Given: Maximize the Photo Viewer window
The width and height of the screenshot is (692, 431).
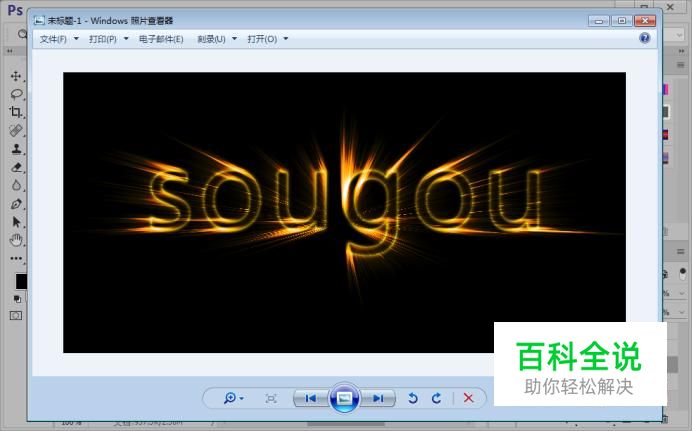Looking at the screenshot, I should click(622, 21).
